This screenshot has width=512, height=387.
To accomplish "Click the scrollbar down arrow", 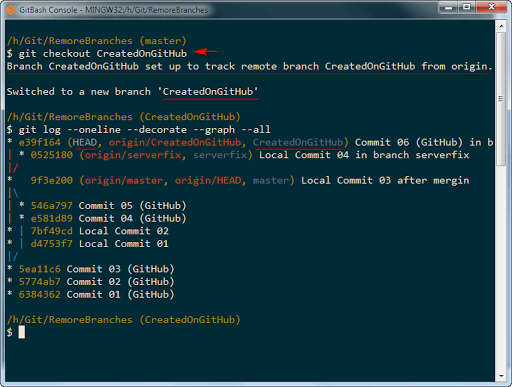I will [x=501, y=376].
